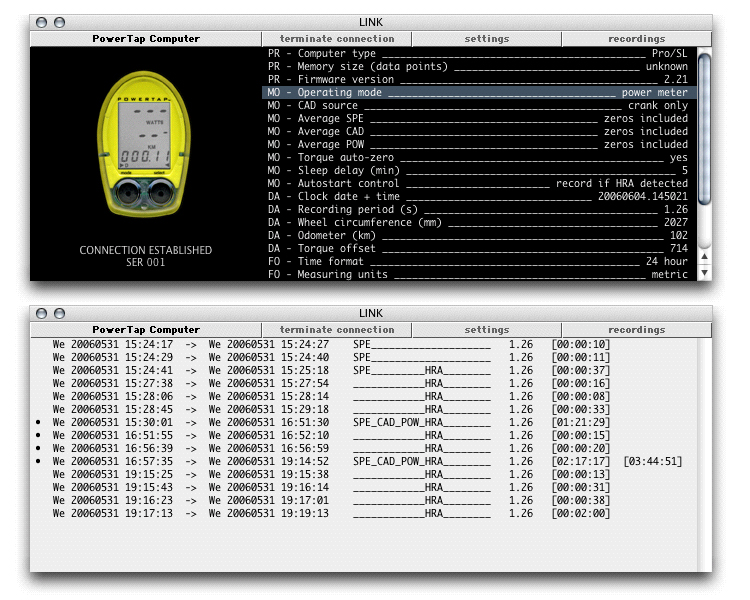
Task: Select the Sleep delay (min) row
Action: click(x=479, y=170)
